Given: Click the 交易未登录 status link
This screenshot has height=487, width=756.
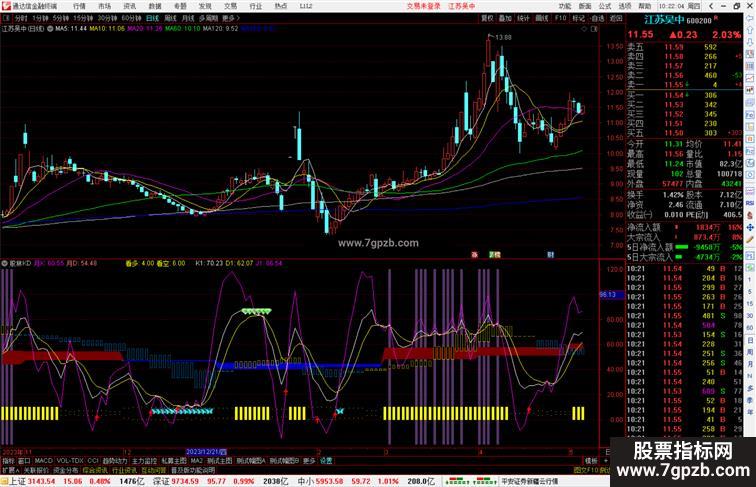Looking at the screenshot, I should tap(423, 6).
